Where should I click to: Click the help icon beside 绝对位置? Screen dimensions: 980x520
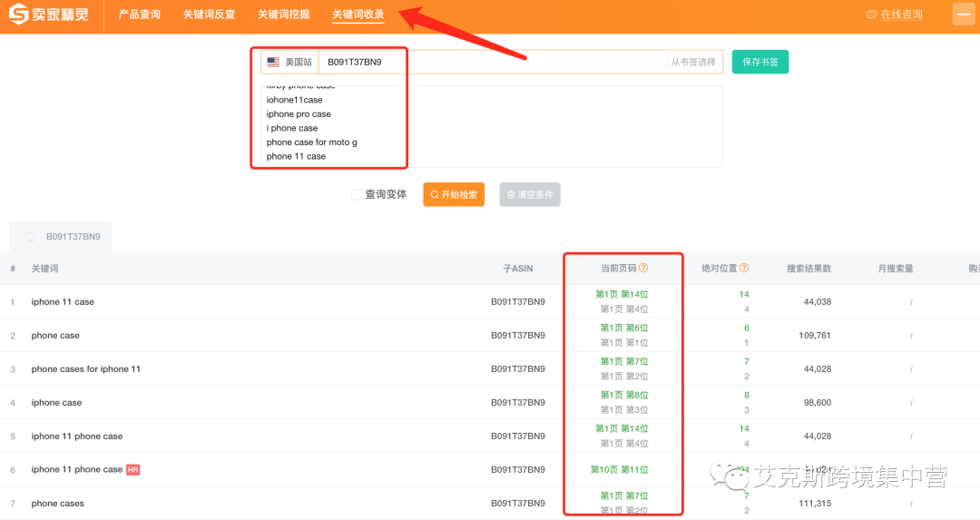744,268
